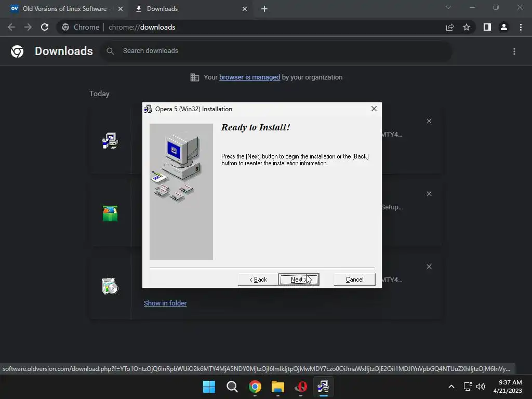532x399 pixels.
Task: Go Back in the Opera installer
Action: (x=258, y=279)
